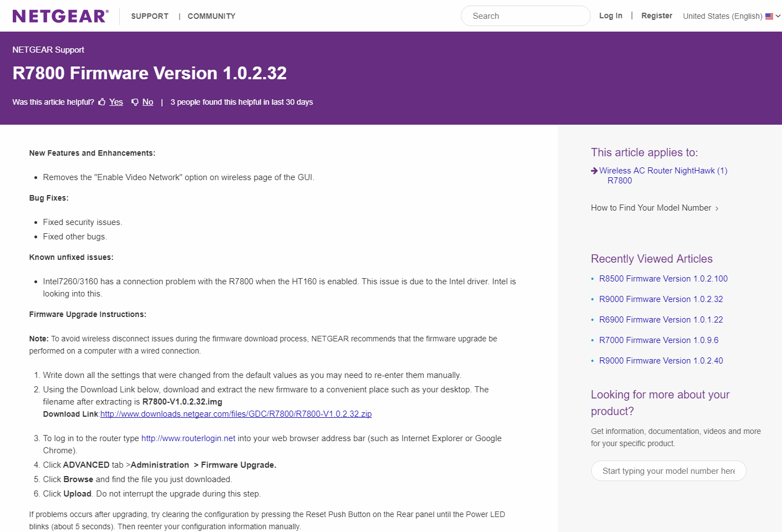This screenshot has width=782, height=532.
Task: Open R8500 Firmware Version 1.0.2.100 article
Action: (x=663, y=279)
